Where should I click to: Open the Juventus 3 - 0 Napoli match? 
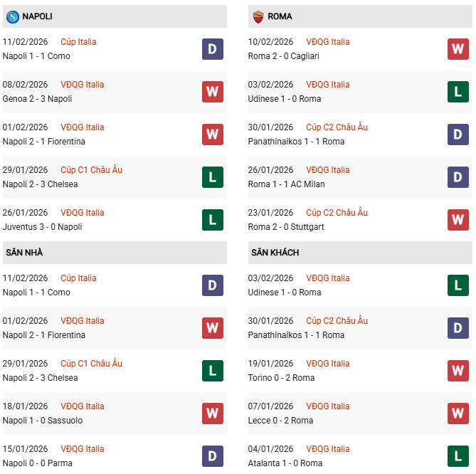click(x=42, y=227)
